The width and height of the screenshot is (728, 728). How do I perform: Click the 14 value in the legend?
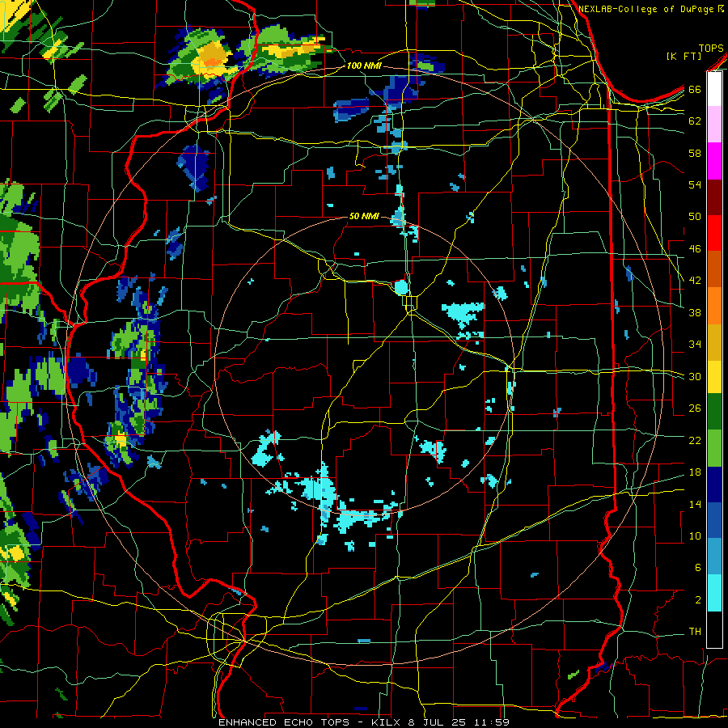tap(695, 504)
